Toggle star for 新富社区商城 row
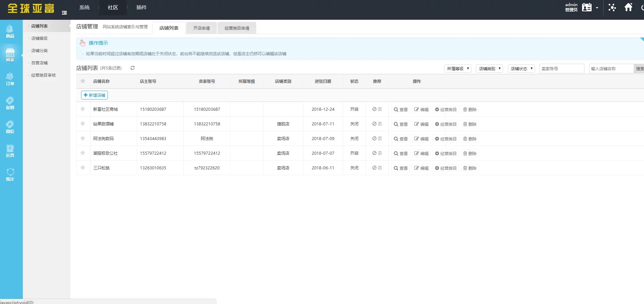The width and height of the screenshot is (644, 304). click(83, 109)
